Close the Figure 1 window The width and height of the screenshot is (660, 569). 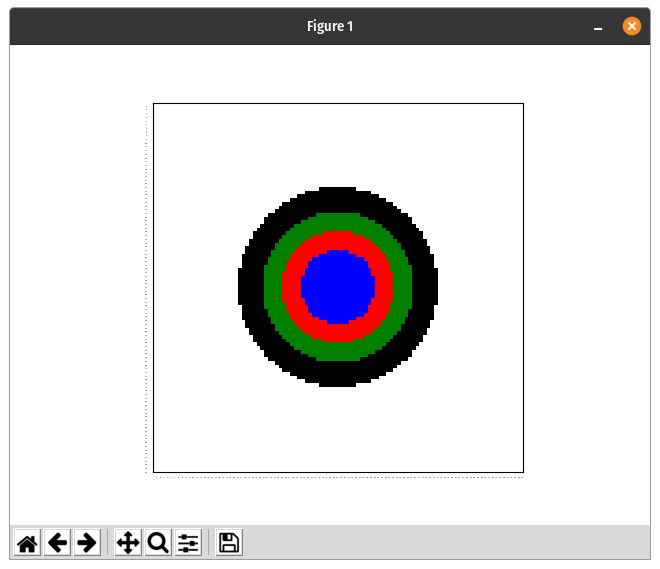(x=632, y=26)
